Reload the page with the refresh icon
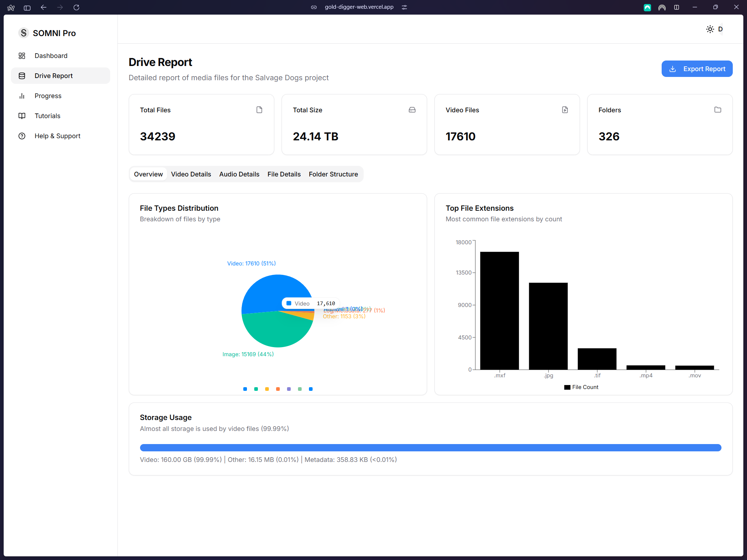Viewport: 747px width, 560px height. [x=77, y=7]
